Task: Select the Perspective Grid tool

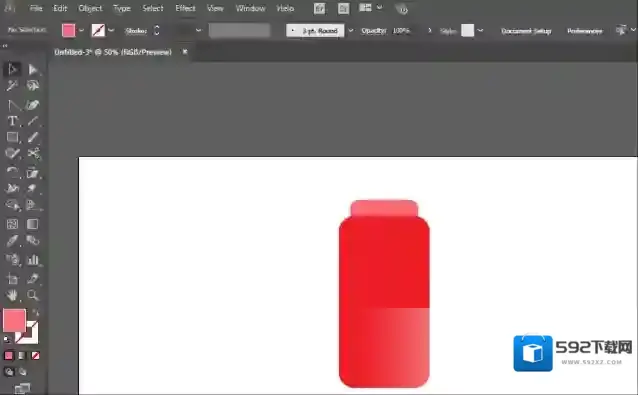Action: [33, 205]
